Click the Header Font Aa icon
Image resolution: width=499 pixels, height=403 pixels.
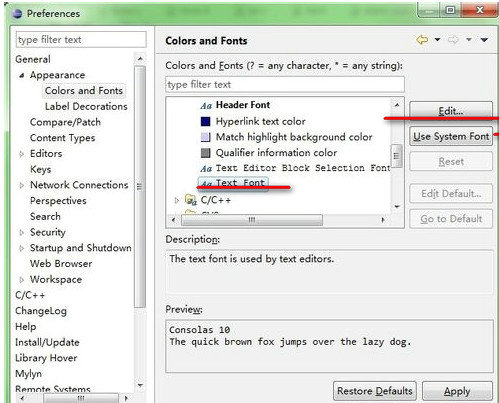click(x=206, y=105)
